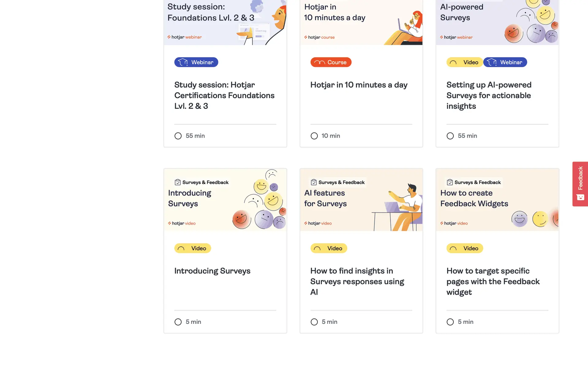588x368 pixels.
Task: Toggle completion circle on Study session card
Action: (178, 136)
